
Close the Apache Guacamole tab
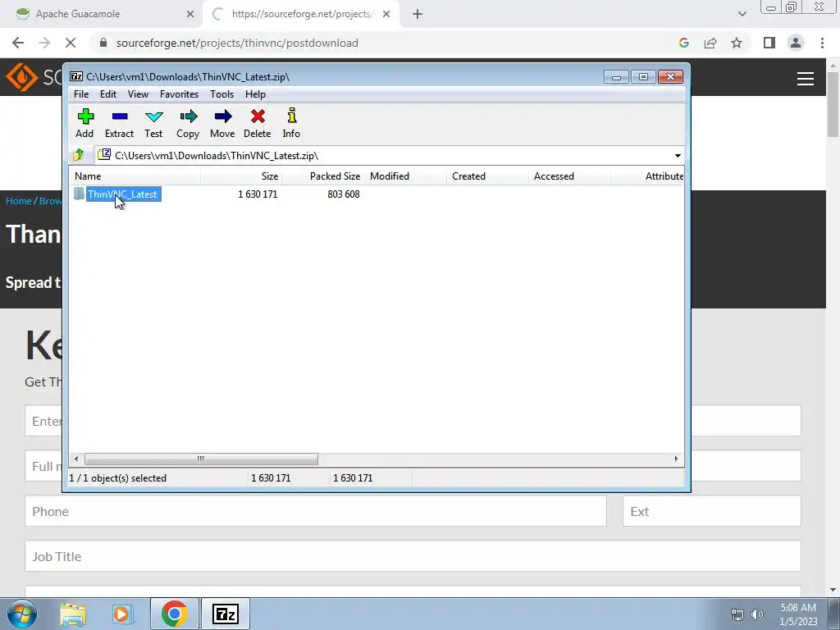click(190, 14)
